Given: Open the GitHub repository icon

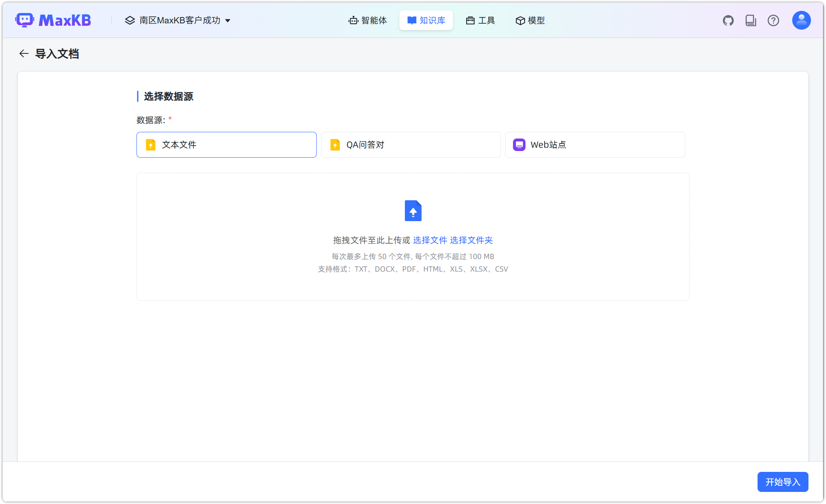Looking at the screenshot, I should 728,20.
